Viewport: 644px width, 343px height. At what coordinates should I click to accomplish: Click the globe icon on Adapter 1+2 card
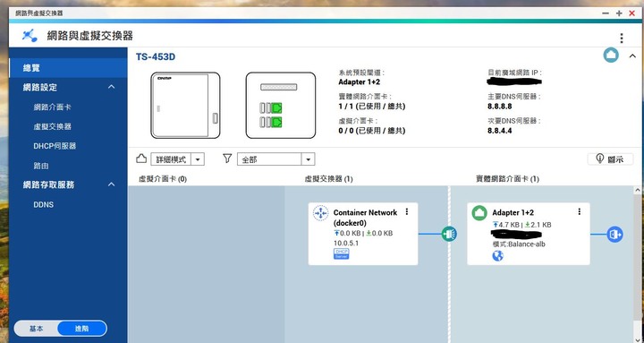coord(497,256)
